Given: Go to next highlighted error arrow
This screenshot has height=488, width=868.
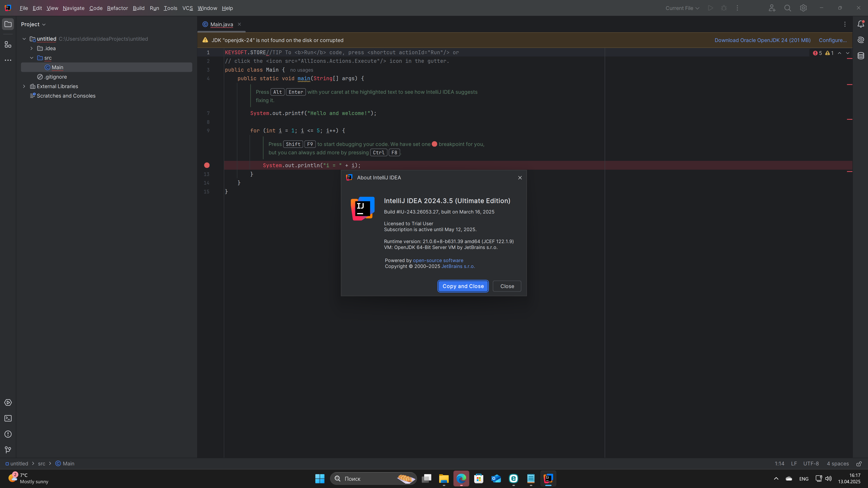Looking at the screenshot, I should (x=848, y=53).
